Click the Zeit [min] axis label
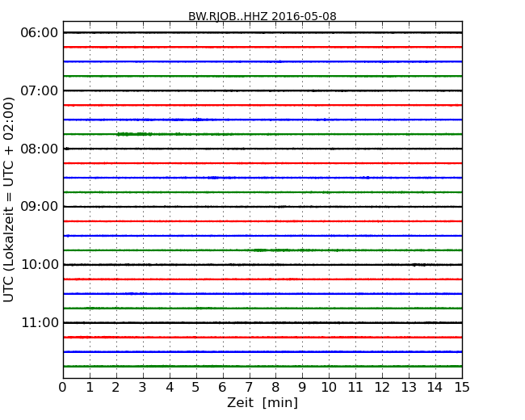525x420 pixels. [x=262, y=402]
